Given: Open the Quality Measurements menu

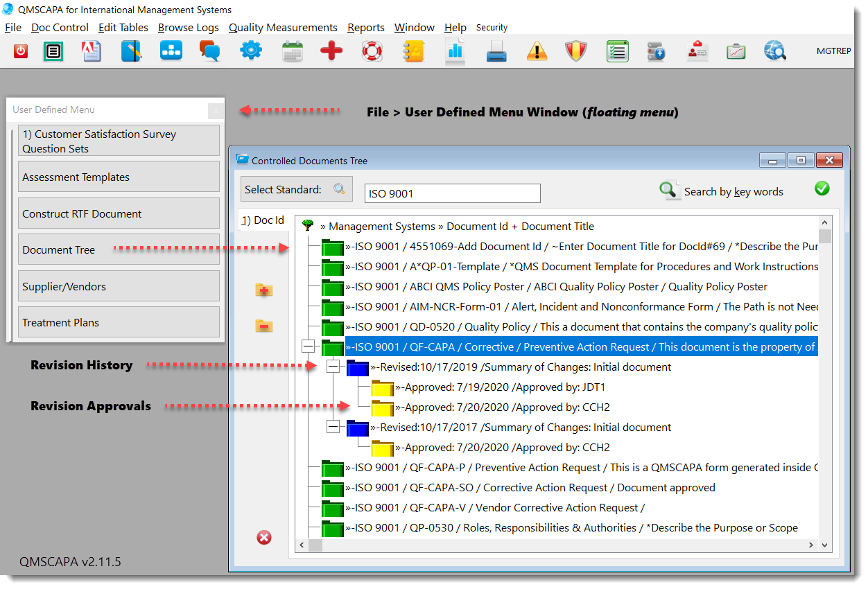Looking at the screenshot, I should 283,28.
